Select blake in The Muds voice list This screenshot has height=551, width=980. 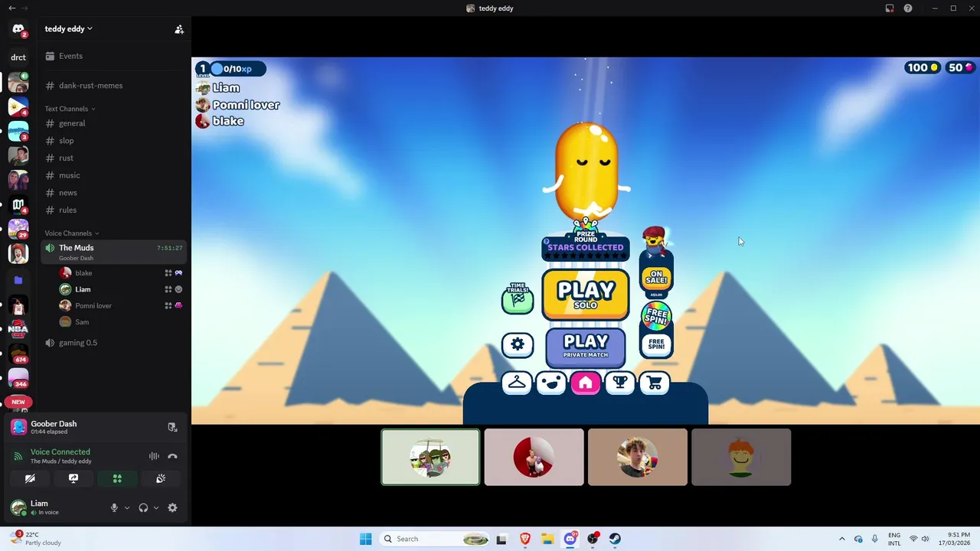tap(121, 273)
